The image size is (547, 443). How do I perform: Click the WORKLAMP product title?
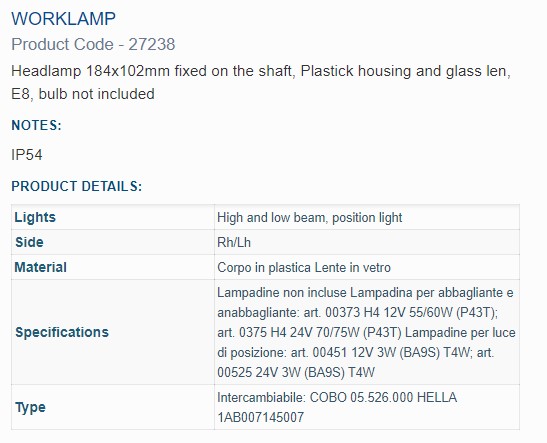pos(63,19)
